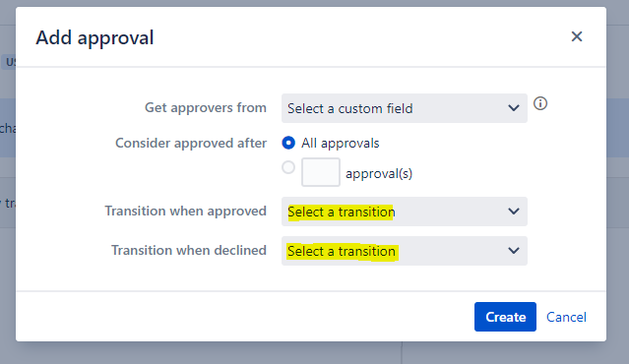The width and height of the screenshot is (629, 364).
Task: Click the Cancel link
Action: pos(566,317)
